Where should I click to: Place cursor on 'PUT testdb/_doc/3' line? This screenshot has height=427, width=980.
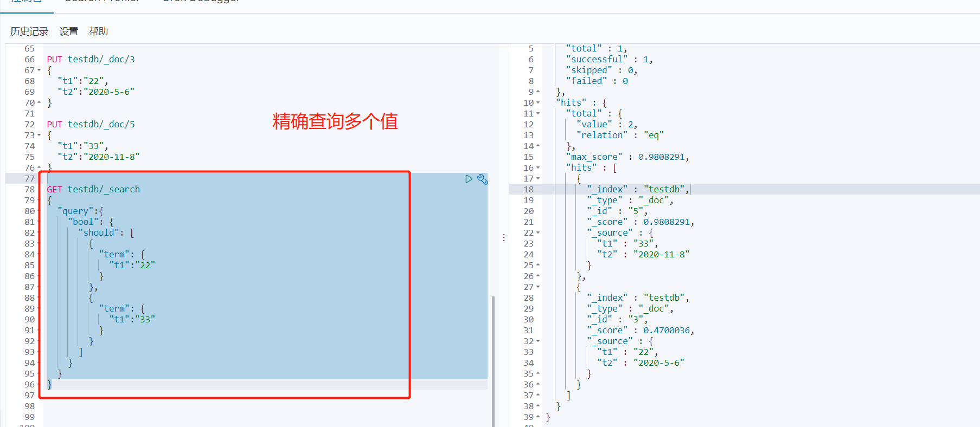(x=91, y=60)
